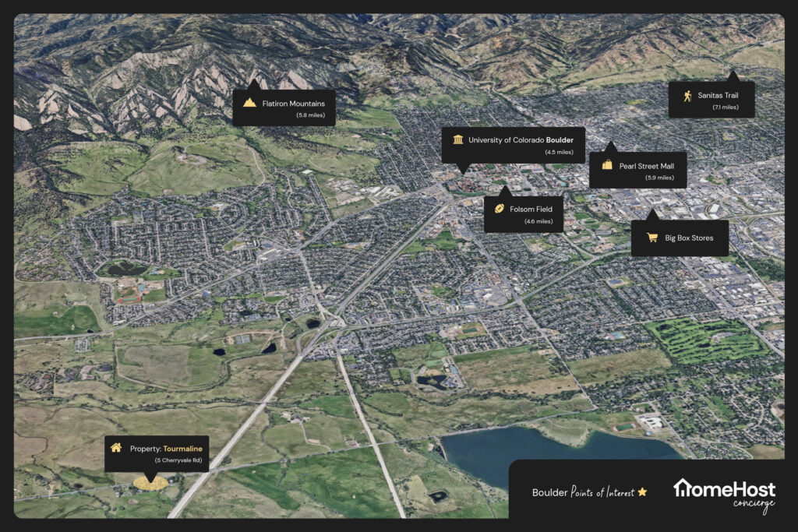798x532 pixels.
Task: Click the Pearl Street Mall label text
Action: (x=647, y=165)
